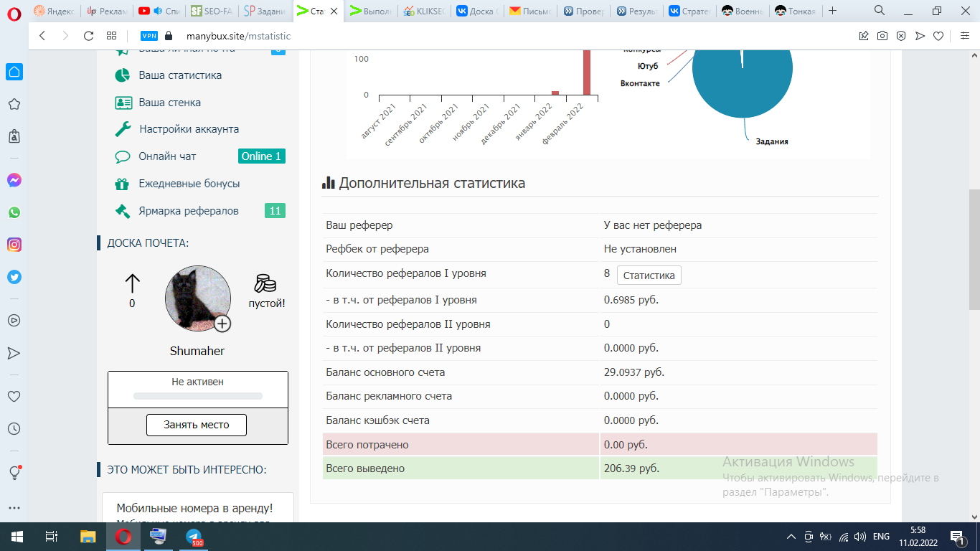Image resolution: width=980 pixels, height=551 pixels.
Task: Open the Shumaher profile name link
Action: point(197,351)
